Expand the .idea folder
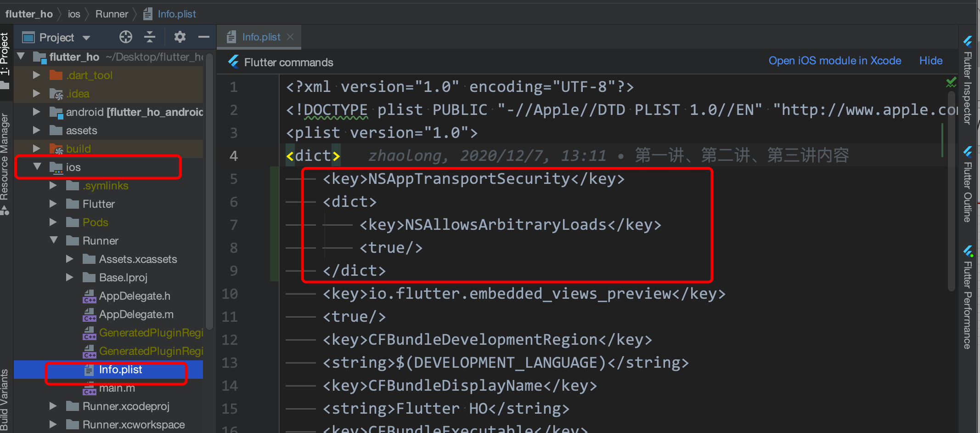This screenshot has width=980, height=433. click(x=37, y=93)
